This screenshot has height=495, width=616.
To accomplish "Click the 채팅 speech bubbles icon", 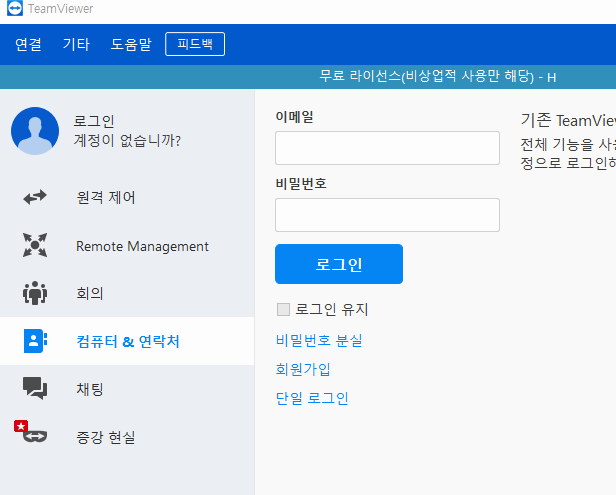I will point(35,388).
